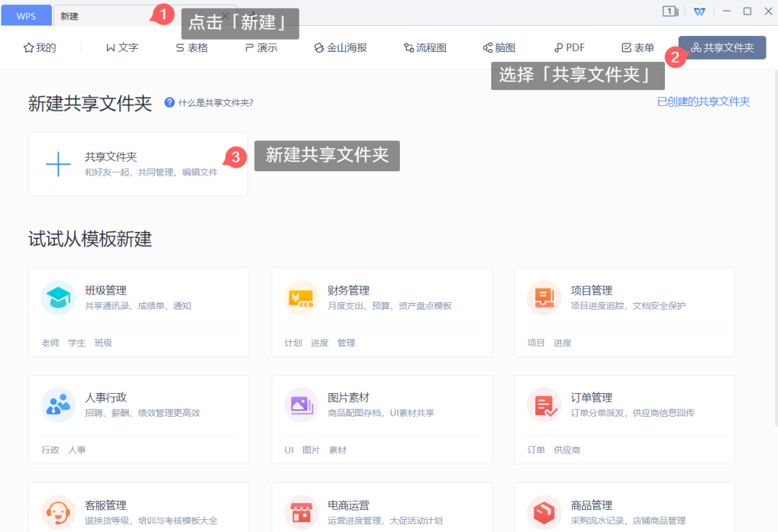Click the 金山海报 poster icon
Viewport: 778px width, 532px height.
tap(318, 48)
